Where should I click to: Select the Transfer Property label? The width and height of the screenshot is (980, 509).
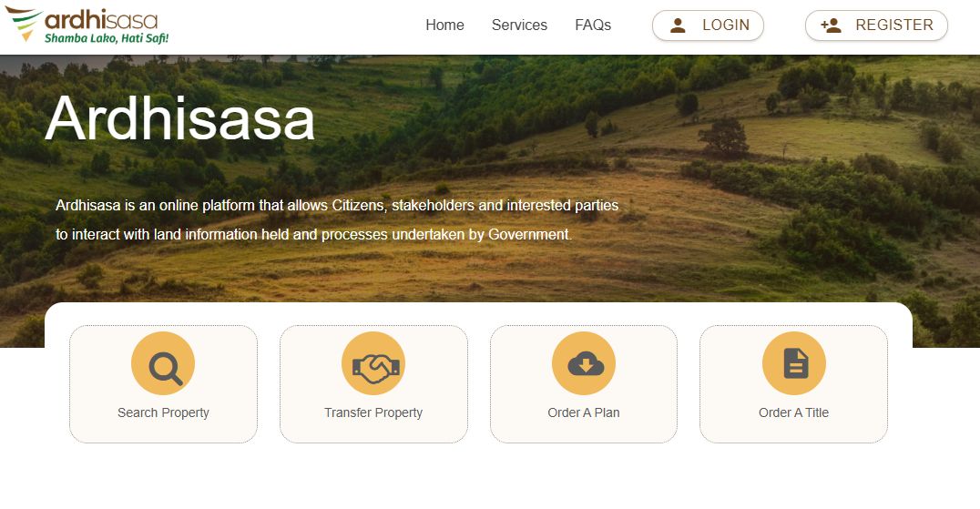373,412
